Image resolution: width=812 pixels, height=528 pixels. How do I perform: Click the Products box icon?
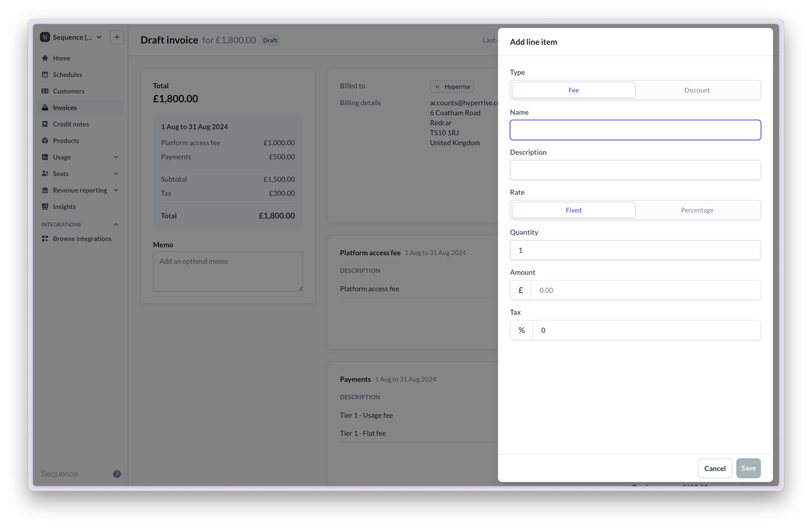tap(45, 140)
